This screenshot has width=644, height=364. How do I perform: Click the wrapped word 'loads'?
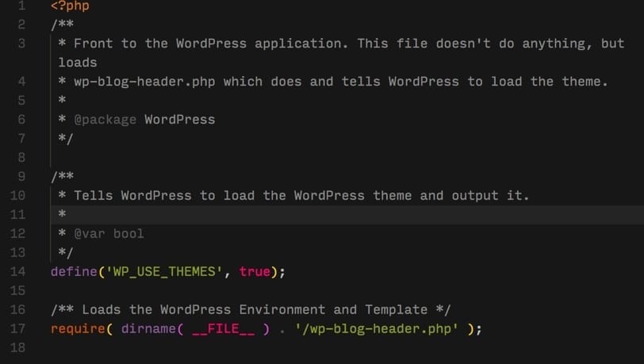[78, 63]
